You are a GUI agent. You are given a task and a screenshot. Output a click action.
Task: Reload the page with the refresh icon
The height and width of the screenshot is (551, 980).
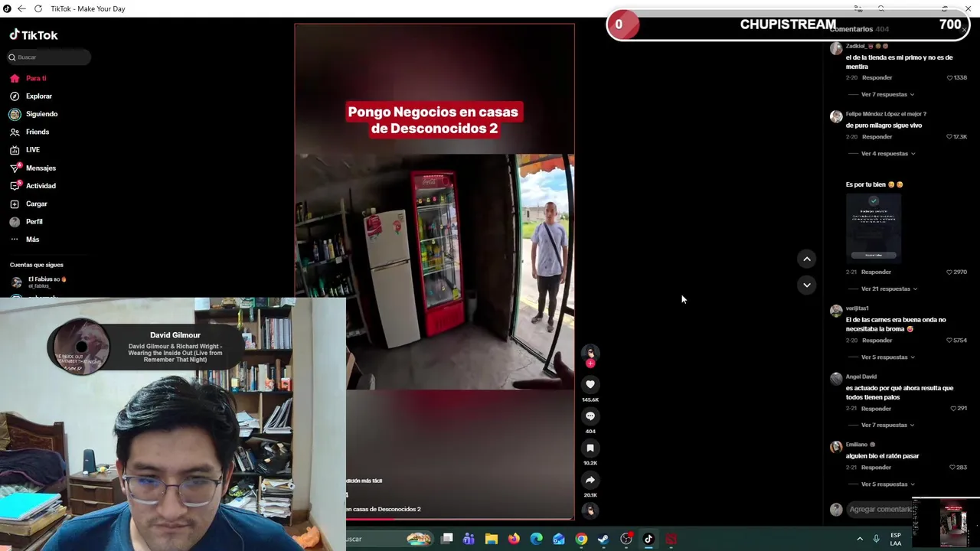point(38,8)
